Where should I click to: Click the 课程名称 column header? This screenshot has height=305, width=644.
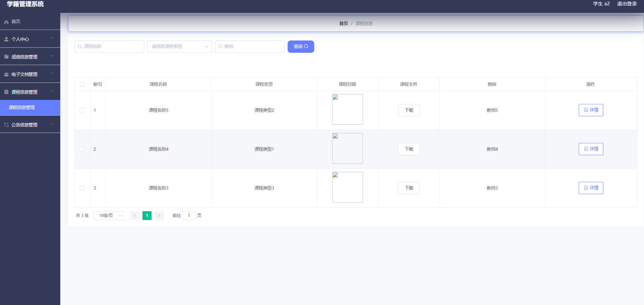158,84
